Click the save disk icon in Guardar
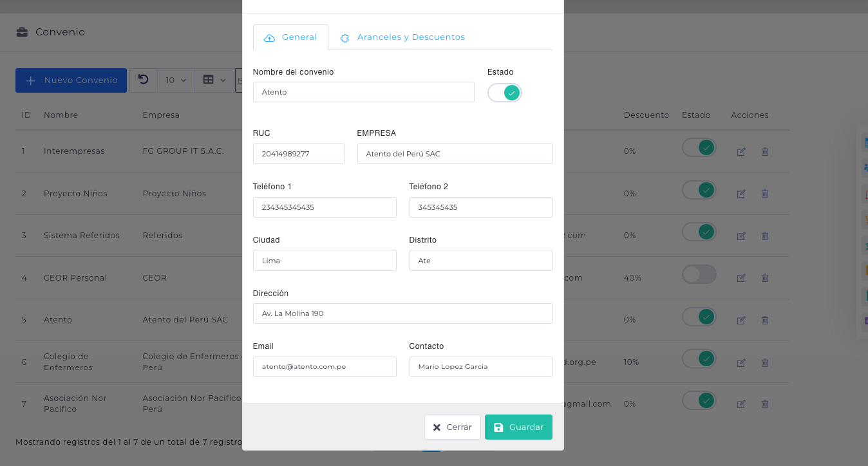868x466 pixels. click(x=498, y=427)
